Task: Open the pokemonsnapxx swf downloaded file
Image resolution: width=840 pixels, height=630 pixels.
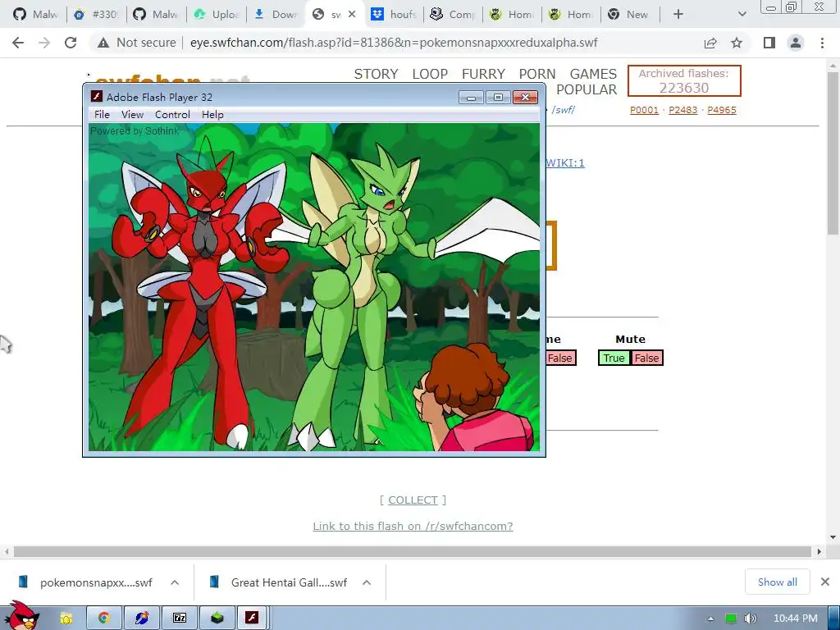Action: click(97, 582)
